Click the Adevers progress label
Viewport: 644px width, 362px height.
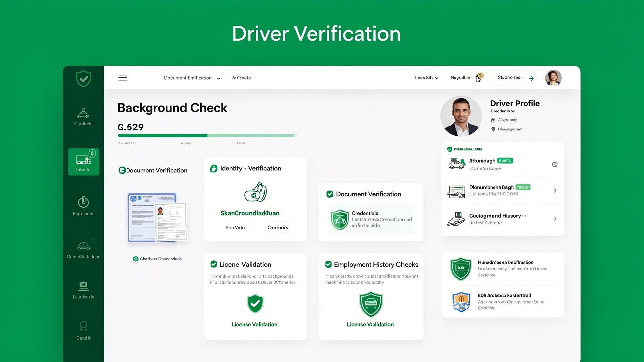point(127,143)
